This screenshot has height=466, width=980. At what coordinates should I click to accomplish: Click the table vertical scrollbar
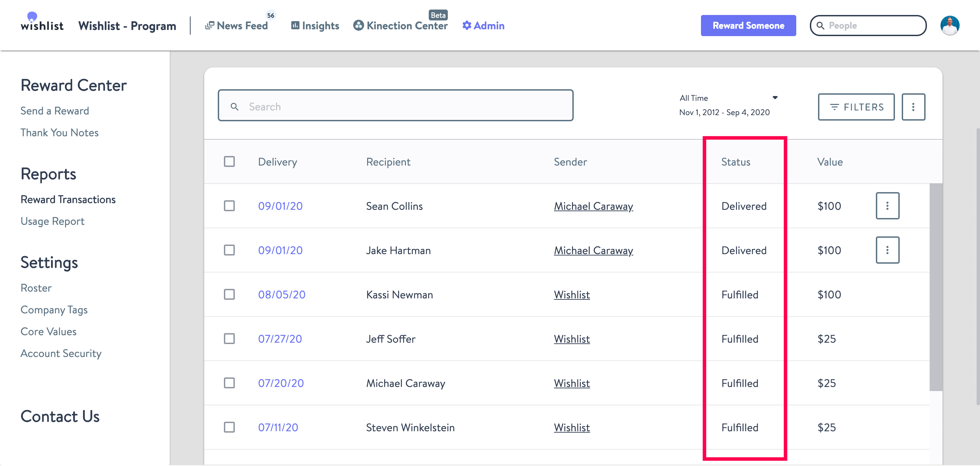click(x=936, y=287)
